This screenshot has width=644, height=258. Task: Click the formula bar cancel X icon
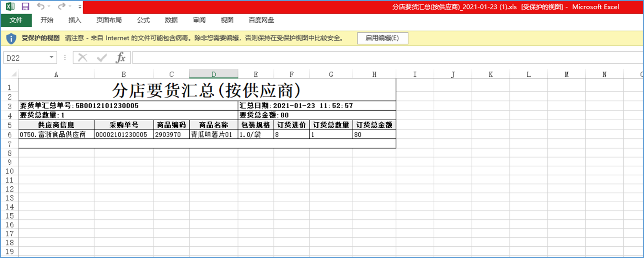click(x=82, y=57)
